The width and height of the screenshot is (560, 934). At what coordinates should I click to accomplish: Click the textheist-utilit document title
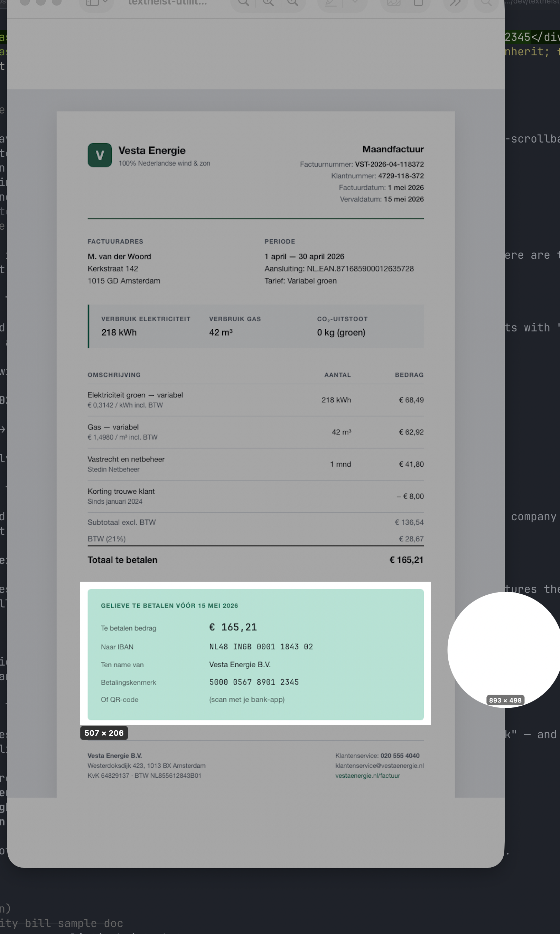coord(168,3)
